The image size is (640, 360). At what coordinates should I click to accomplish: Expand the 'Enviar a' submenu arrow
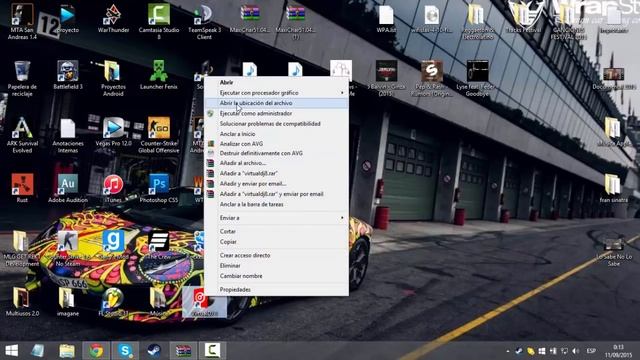(342, 218)
